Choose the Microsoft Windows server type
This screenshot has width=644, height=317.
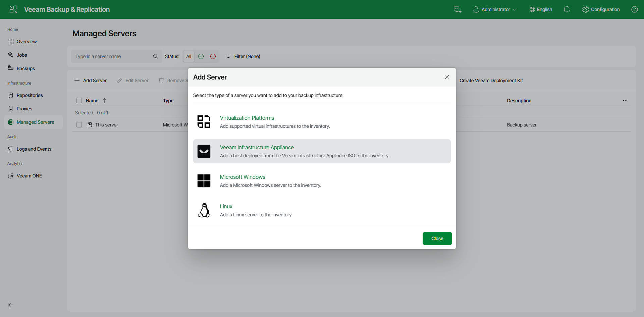point(322,181)
